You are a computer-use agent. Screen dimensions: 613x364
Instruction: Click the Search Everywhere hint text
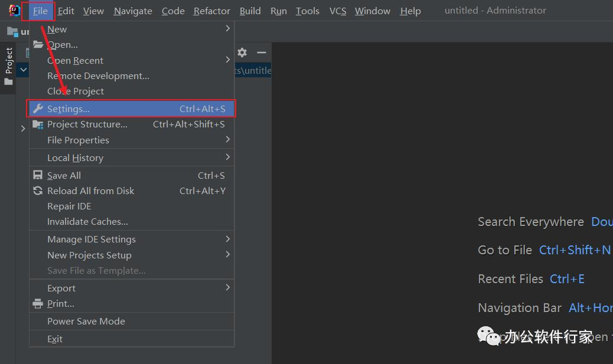(x=531, y=222)
